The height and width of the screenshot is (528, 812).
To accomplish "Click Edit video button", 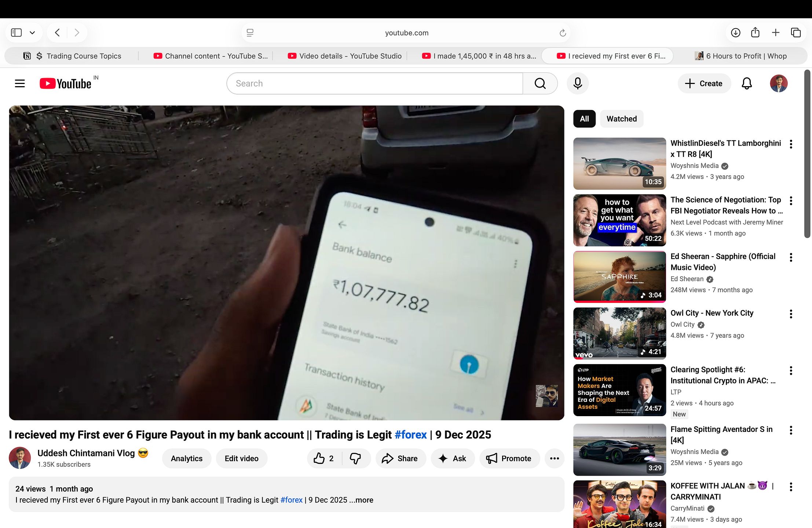I will (242, 458).
